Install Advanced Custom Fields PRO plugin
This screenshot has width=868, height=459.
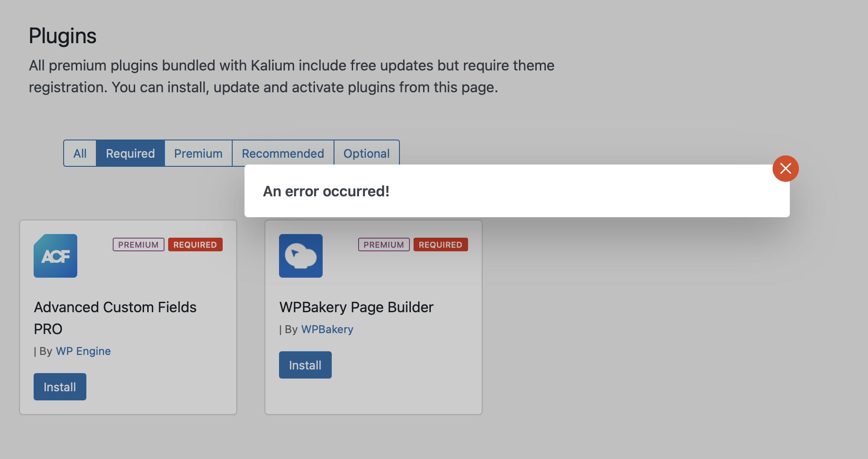[60, 387]
